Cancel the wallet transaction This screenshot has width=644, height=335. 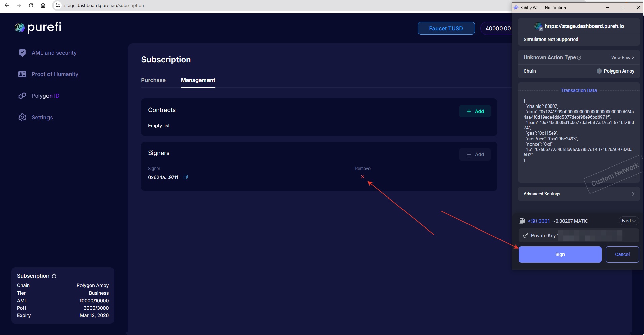click(622, 254)
